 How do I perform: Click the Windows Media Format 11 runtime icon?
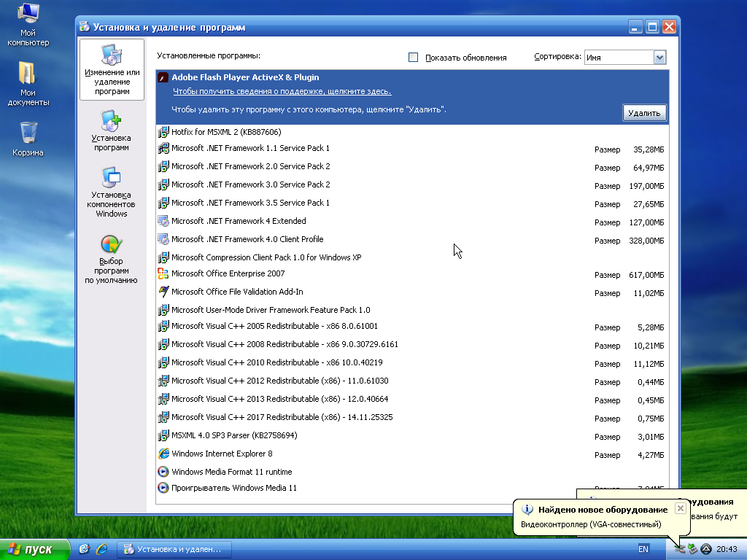(x=163, y=472)
